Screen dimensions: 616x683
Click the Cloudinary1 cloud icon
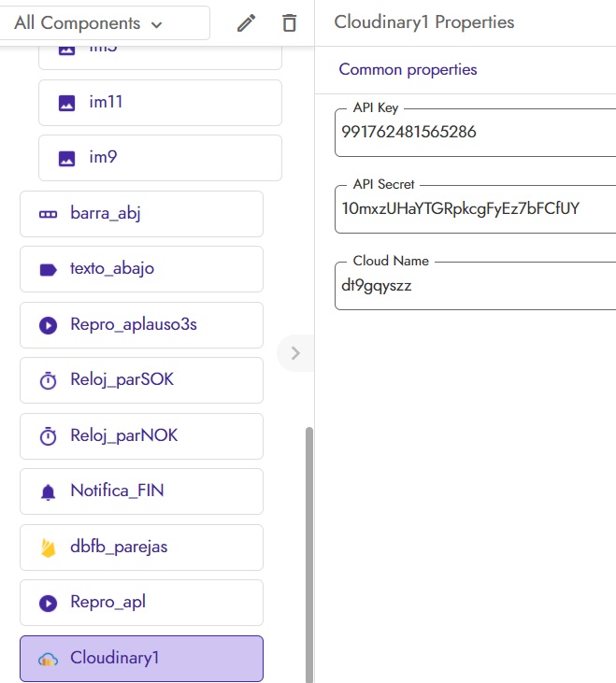pyautogui.click(x=48, y=659)
